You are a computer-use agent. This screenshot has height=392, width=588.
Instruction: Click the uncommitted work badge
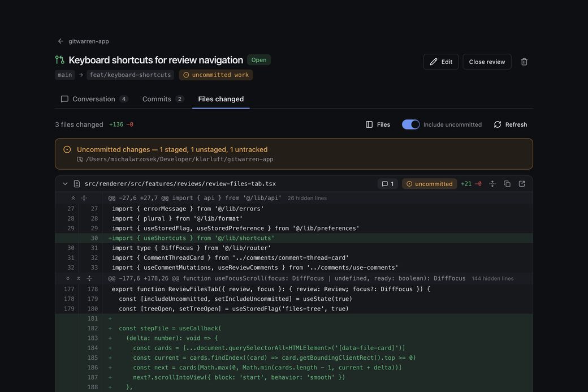point(216,75)
